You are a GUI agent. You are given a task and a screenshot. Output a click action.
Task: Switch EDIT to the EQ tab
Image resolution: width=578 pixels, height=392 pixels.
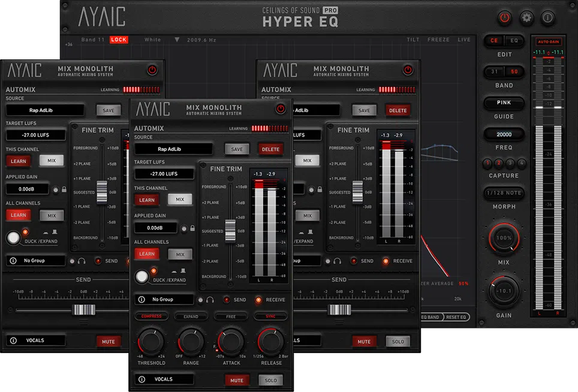click(x=514, y=41)
